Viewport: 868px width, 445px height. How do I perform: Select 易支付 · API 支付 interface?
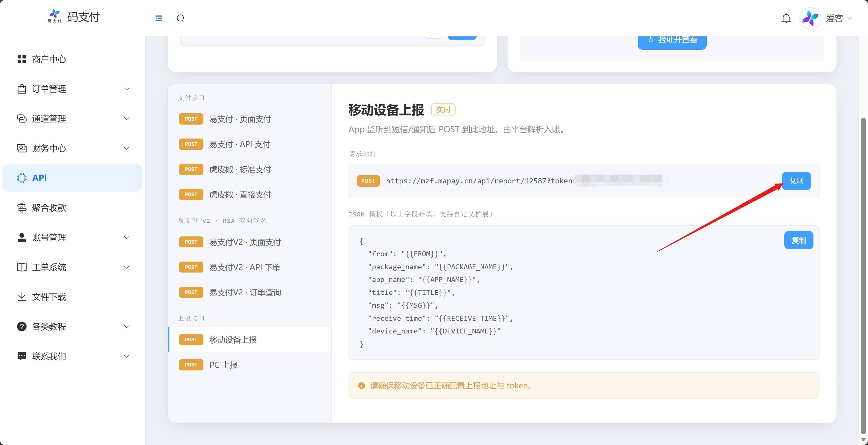tap(249, 144)
